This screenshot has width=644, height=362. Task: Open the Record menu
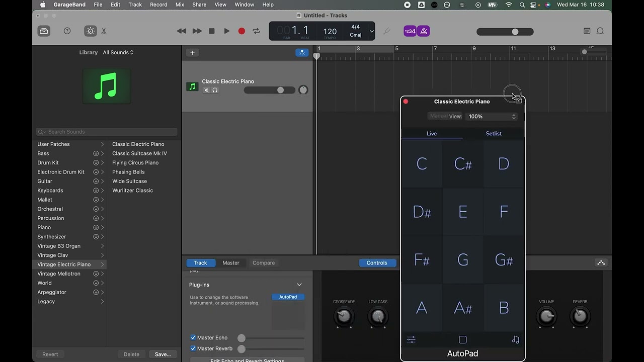[158, 5]
